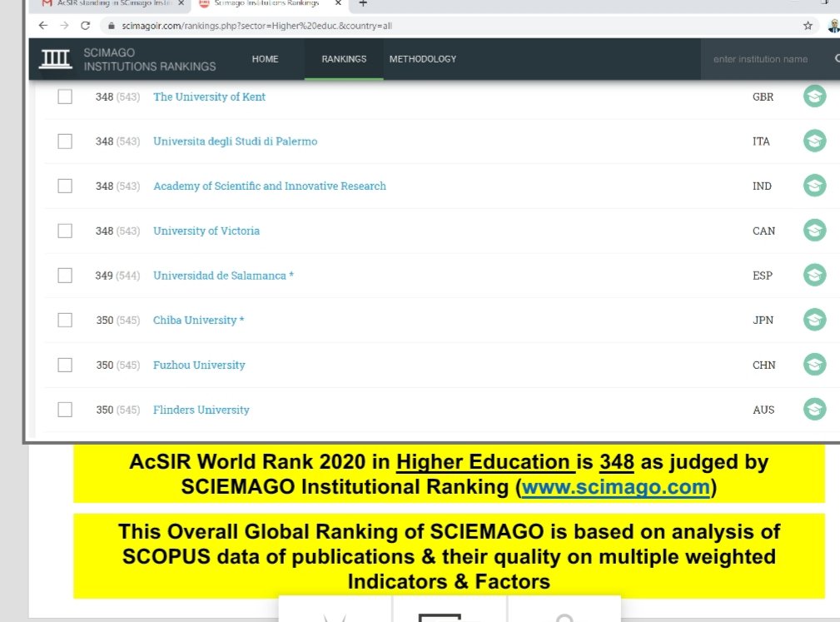This screenshot has height=622, width=840.
Task: Click the graduation cap icon for University of Kent
Action: point(814,97)
